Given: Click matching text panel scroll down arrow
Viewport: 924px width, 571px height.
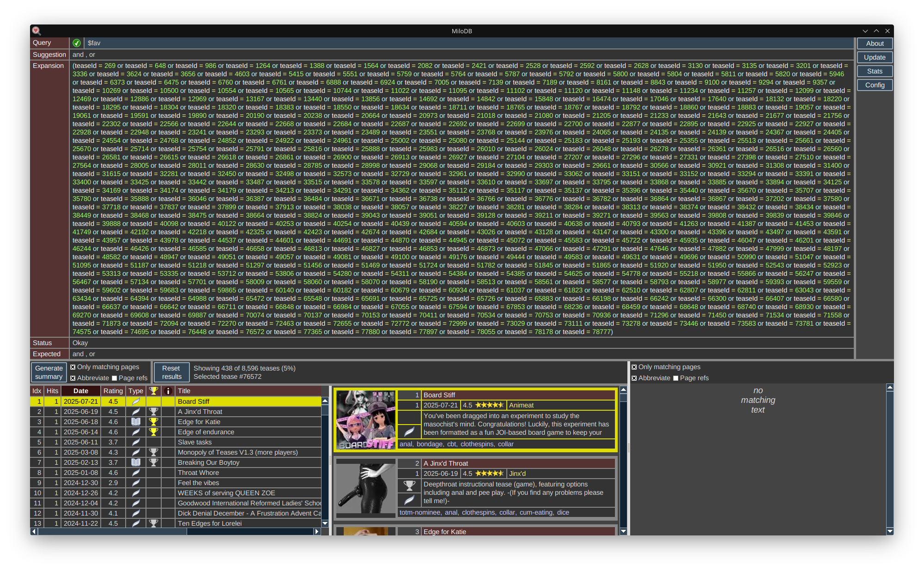Looking at the screenshot, I should [x=890, y=531].
